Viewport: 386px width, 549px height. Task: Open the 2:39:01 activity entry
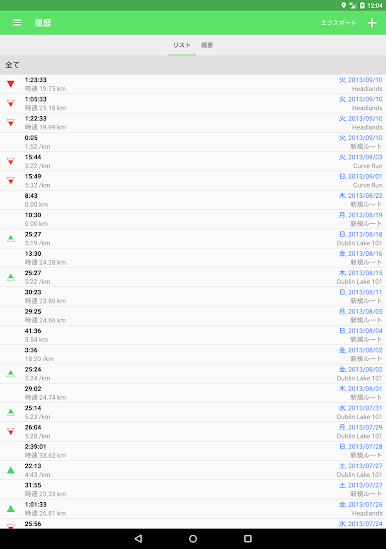193,451
